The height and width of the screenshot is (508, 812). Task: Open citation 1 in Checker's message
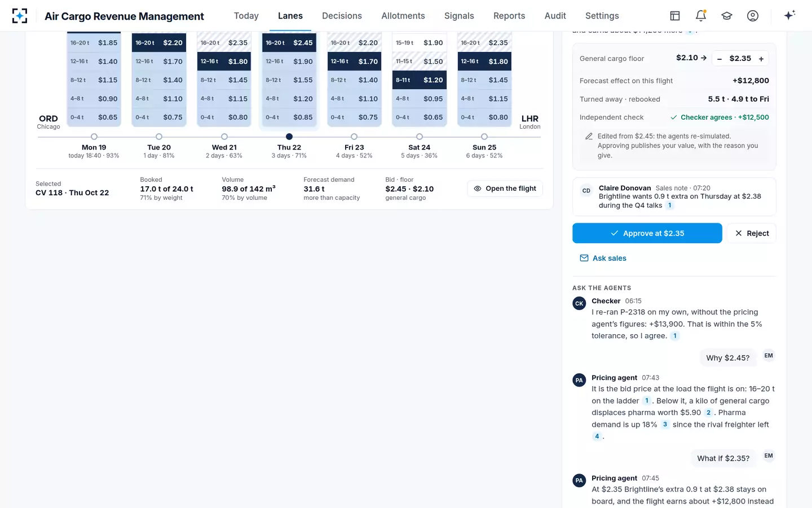click(675, 336)
